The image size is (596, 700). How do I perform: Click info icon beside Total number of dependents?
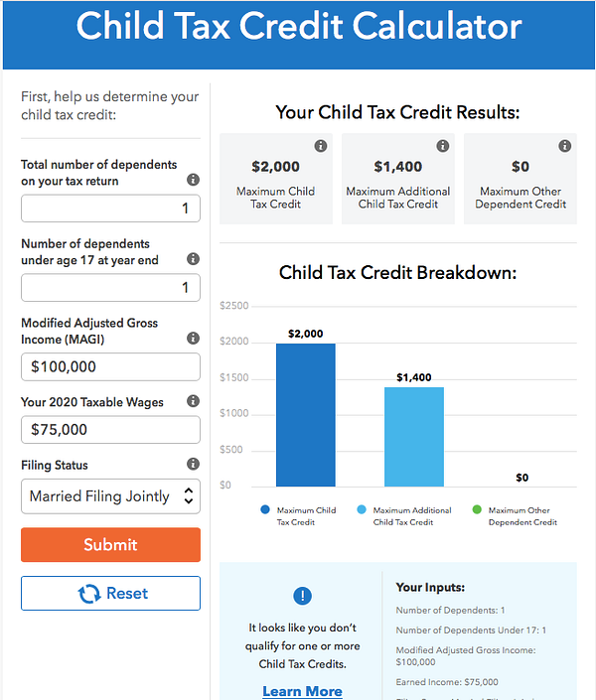click(193, 180)
